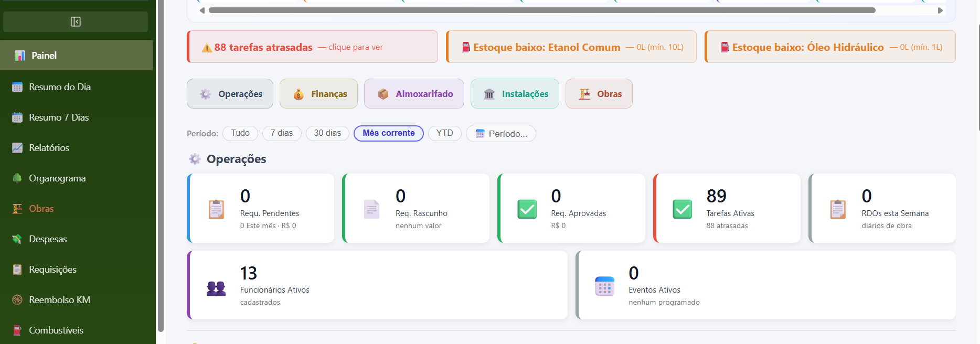Open the Req. Aprovadas card

(x=571, y=208)
